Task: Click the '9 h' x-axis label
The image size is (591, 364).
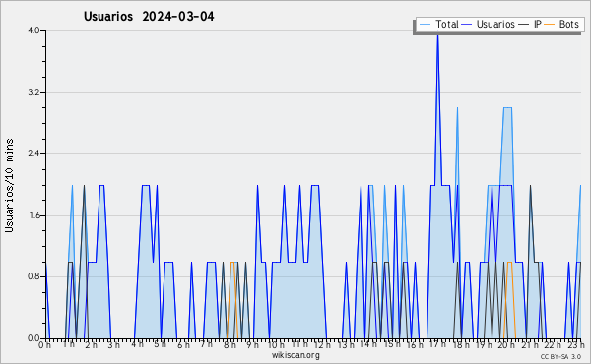Action: click(x=252, y=344)
